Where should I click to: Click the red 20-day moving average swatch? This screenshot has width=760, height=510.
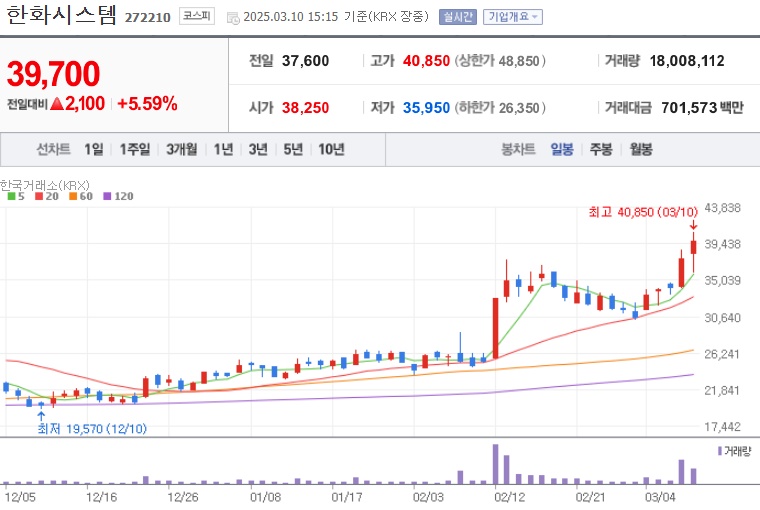pyautogui.click(x=39, y=196)
